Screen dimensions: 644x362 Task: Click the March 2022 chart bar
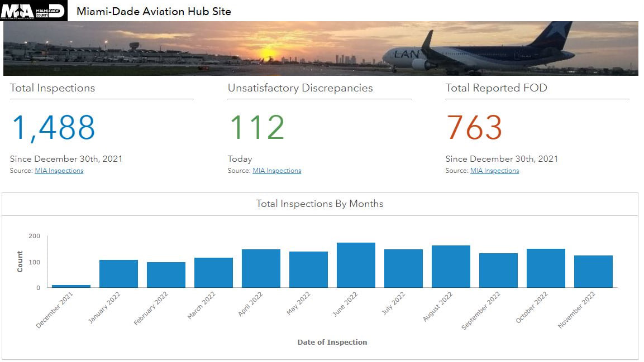213,273
